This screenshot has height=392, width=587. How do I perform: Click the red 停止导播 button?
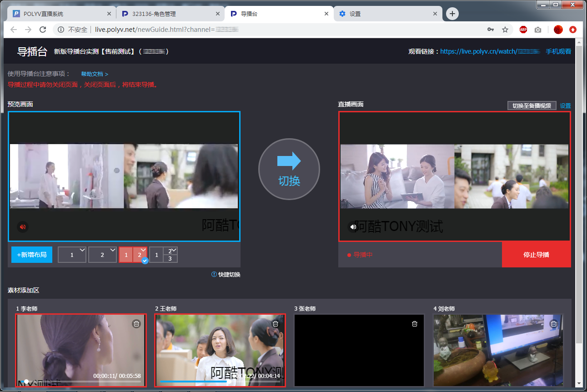tap(537, 255)
